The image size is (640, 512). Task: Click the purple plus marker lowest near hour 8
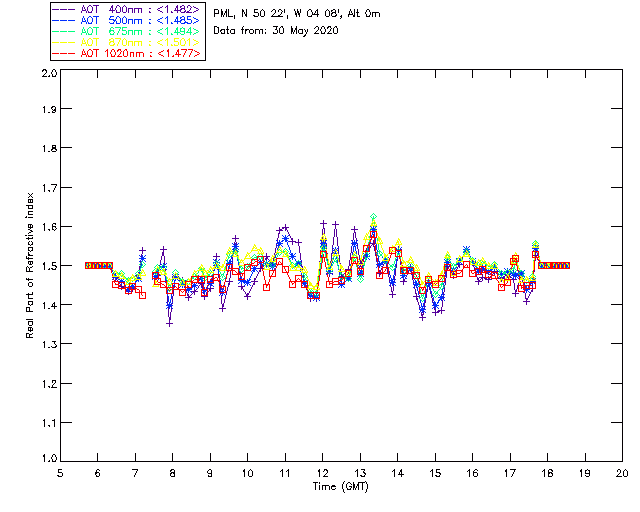169,324
